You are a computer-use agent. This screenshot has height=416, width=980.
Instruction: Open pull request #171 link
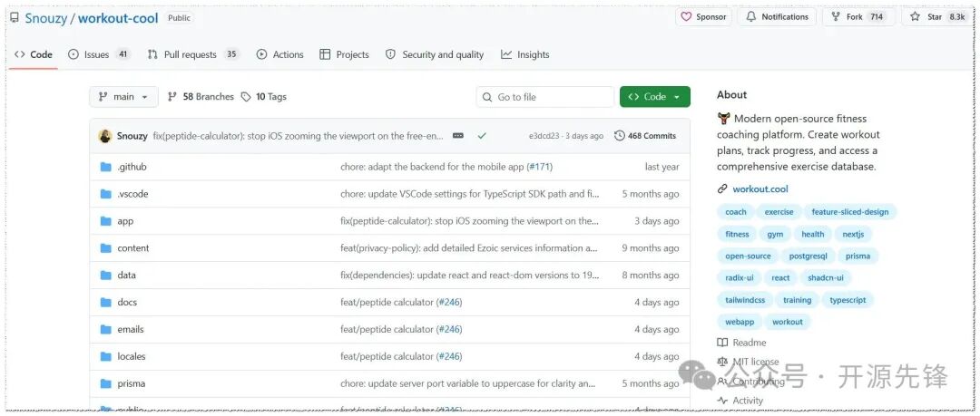click(540, 167)
